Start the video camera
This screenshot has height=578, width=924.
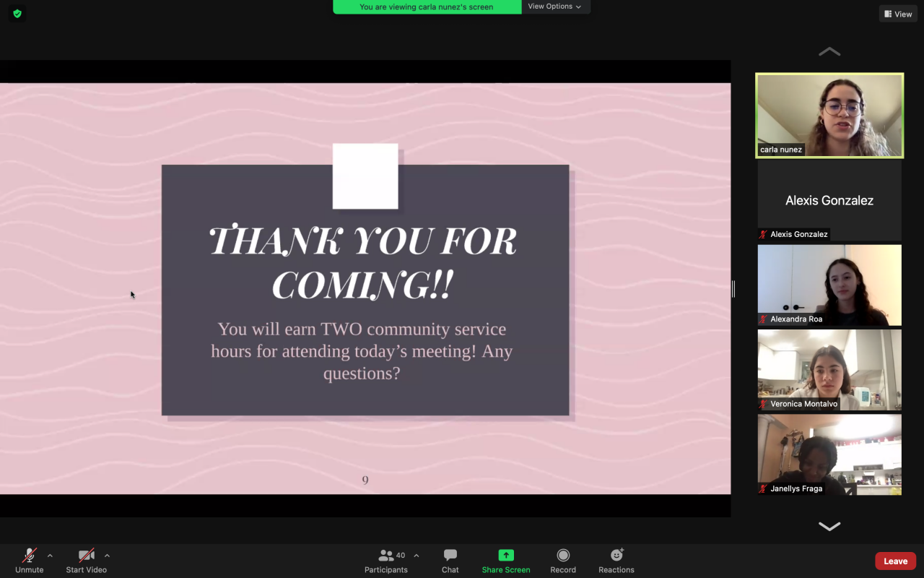pyautogui.click(x=87, y=560)
